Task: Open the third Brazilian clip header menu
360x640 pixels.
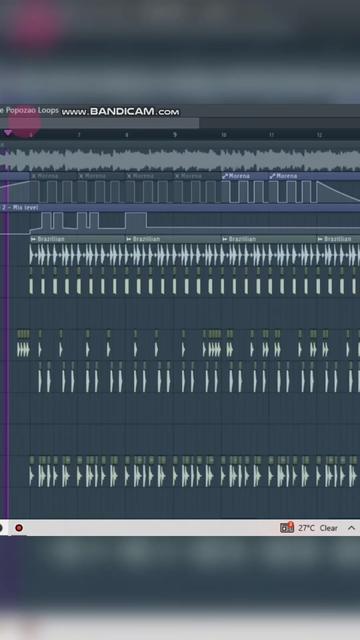Action: (x=224, y=239)
